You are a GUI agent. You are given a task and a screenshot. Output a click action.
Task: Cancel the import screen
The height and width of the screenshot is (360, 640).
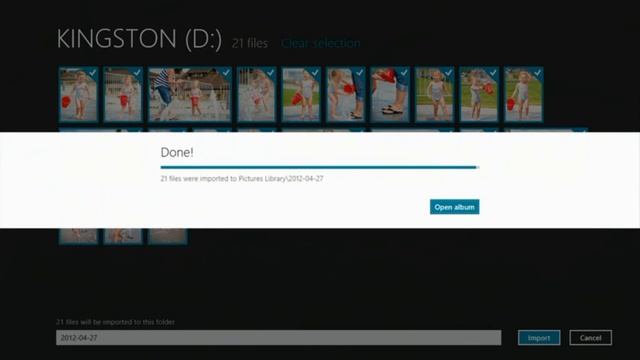click(x=590, y=338)
